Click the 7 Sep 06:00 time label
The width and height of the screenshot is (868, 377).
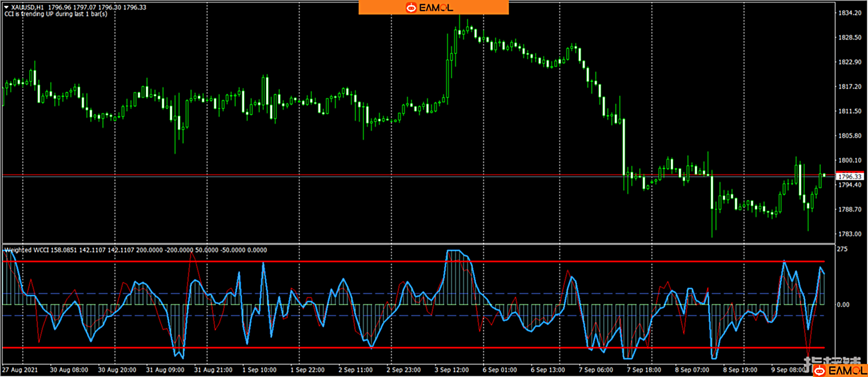click(x=596, y=370)
